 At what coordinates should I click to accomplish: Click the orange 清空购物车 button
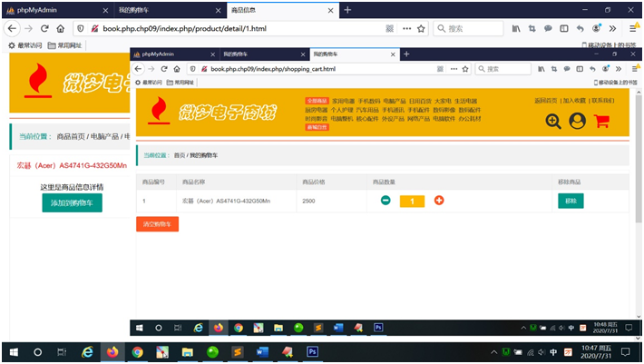(x=157, y=224)
